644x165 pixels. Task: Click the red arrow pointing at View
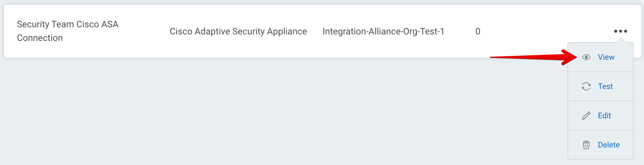point(532,57)
